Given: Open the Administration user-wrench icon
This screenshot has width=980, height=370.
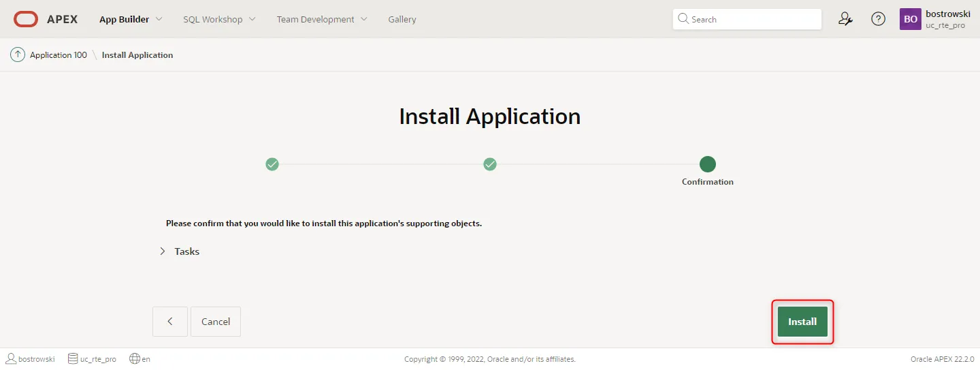Looking at the screenshot, I should 845,19.
